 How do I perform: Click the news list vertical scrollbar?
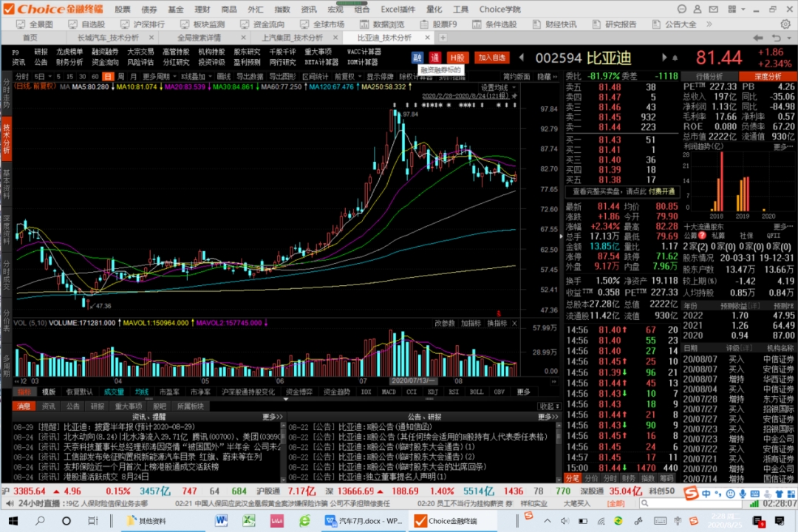click(283, 451)
